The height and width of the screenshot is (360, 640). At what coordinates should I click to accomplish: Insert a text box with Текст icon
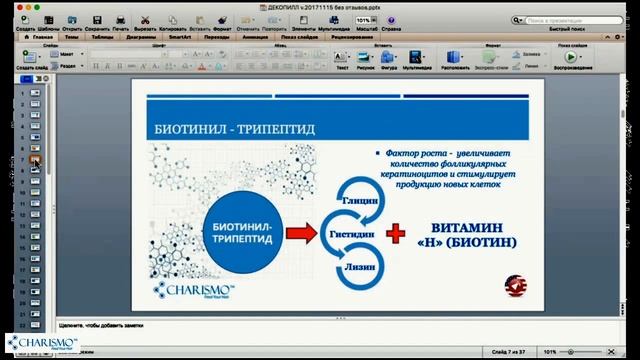tap(340, 57)
